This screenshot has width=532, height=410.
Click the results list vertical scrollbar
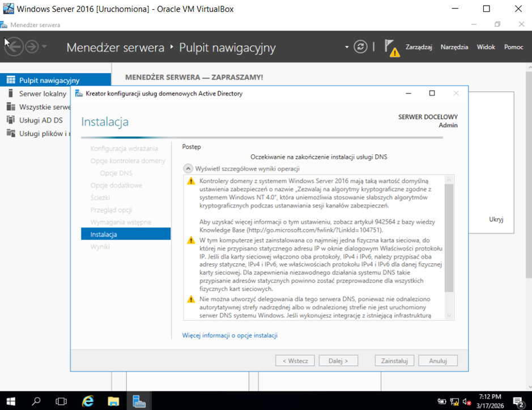point(449,238)
